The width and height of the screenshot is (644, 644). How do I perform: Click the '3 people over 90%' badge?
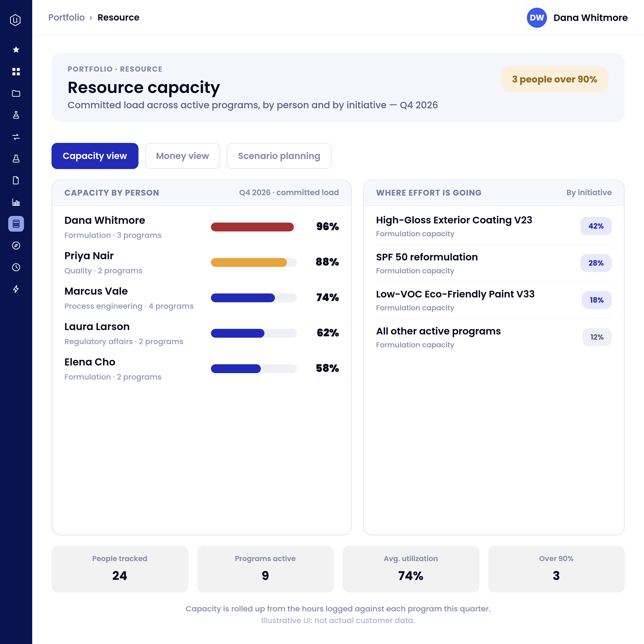[554, 79]
